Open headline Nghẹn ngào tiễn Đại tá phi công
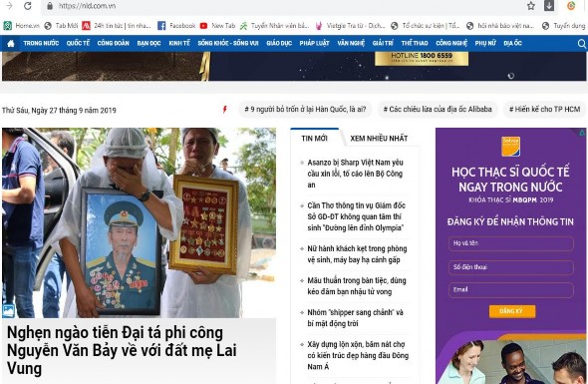This screenshot has height=384, width=588. (x=122, y=351)
